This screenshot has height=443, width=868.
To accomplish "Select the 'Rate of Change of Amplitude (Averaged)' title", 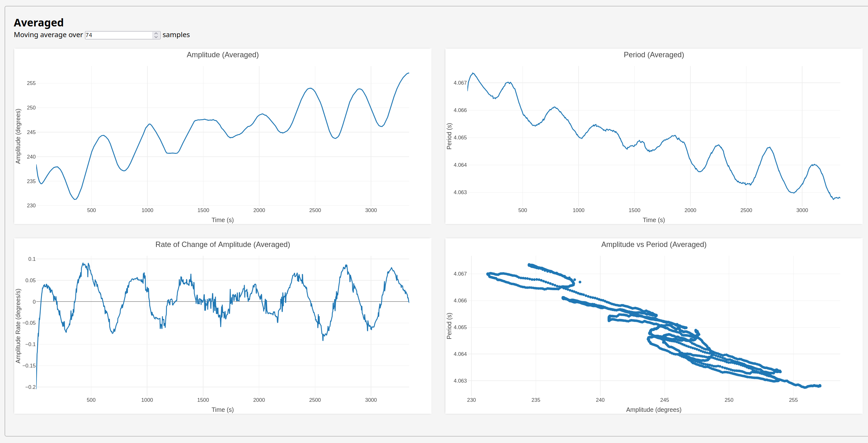I will click(222, 244).
